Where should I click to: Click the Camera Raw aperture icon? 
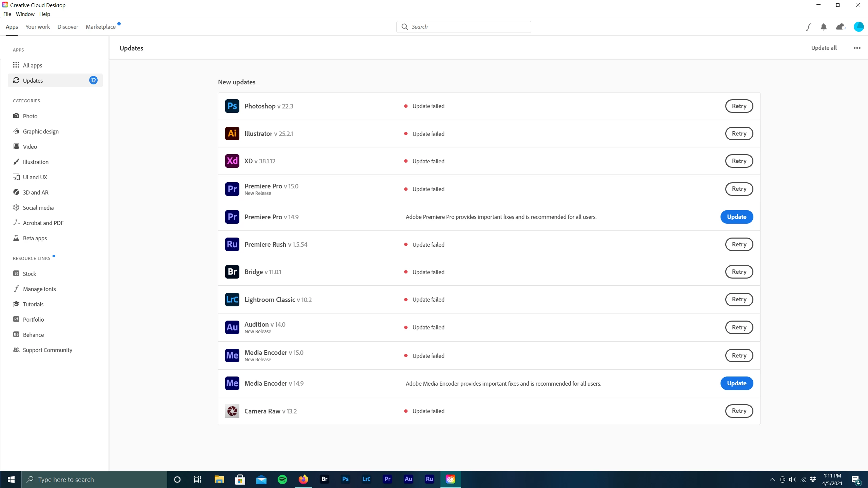(x=232, y=411)
